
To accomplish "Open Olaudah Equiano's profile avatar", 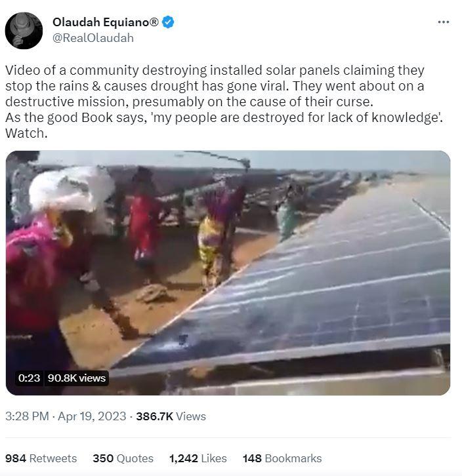I will pos(24,30).
